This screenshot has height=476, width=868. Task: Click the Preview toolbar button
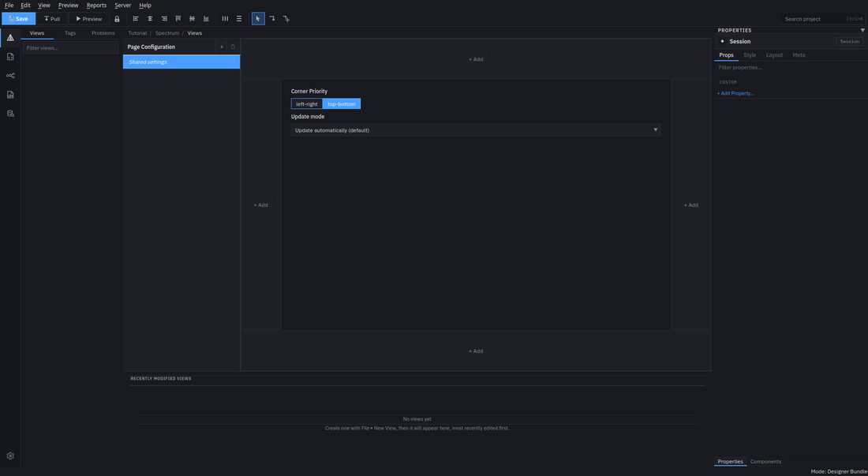[88, 19]
